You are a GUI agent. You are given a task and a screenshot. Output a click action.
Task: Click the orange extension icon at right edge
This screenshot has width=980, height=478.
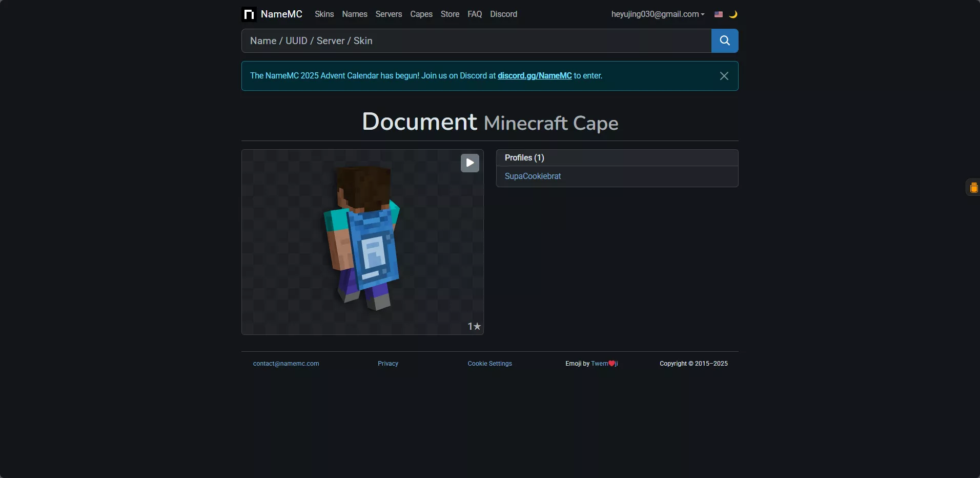point(973,188)
